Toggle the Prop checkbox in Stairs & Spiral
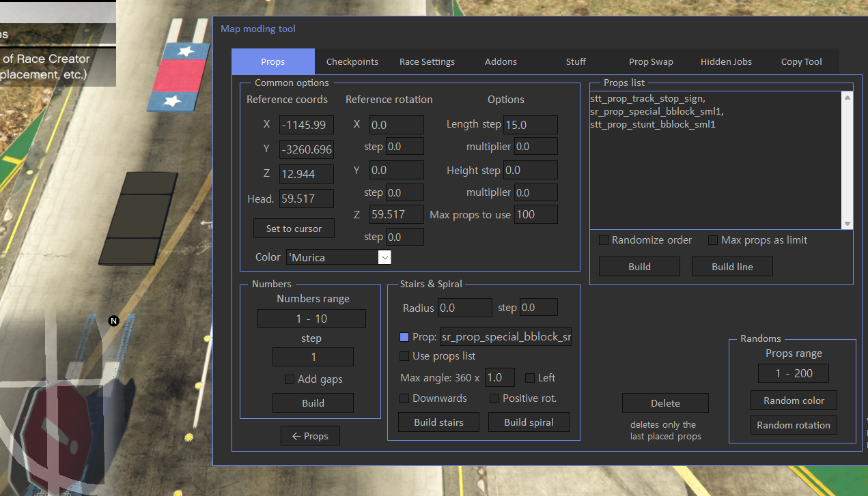 [404, 337]
